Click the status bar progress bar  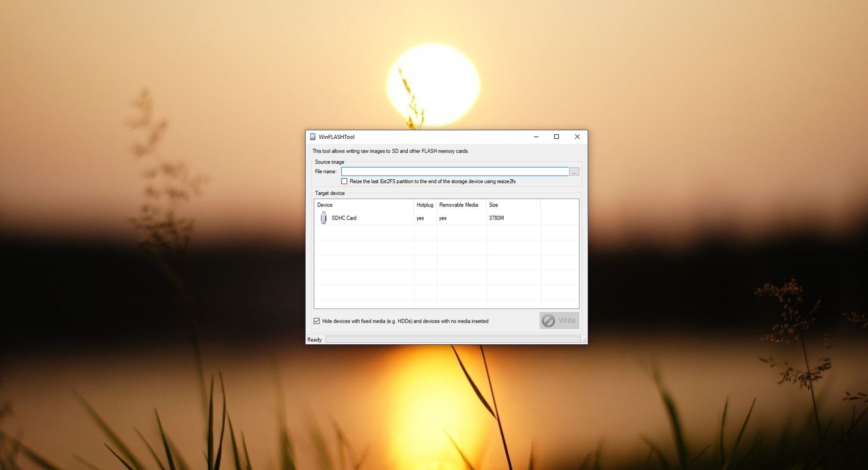tap(453, 340)
